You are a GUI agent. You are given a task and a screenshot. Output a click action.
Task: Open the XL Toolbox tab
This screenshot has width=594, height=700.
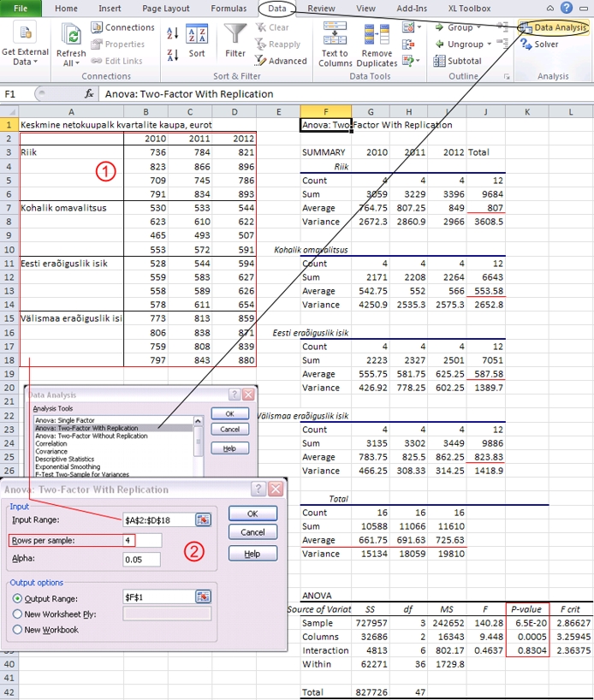(469, 9)
